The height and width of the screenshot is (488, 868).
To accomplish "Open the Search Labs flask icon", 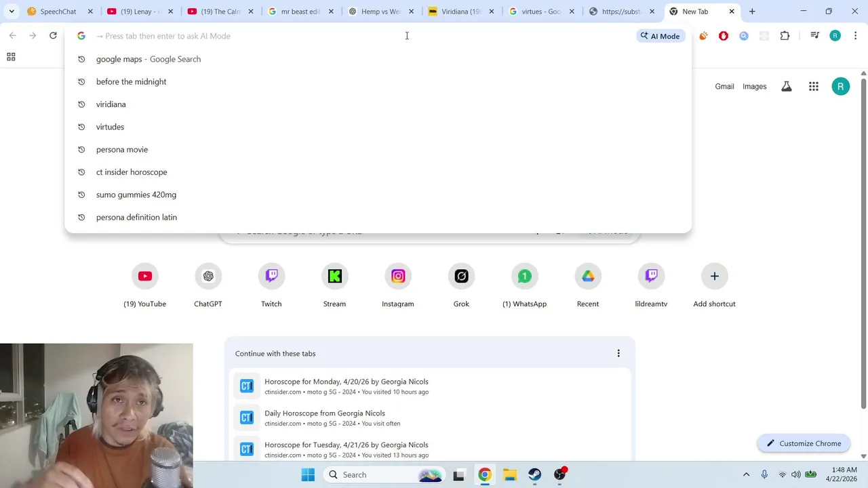I will (787, 86).
